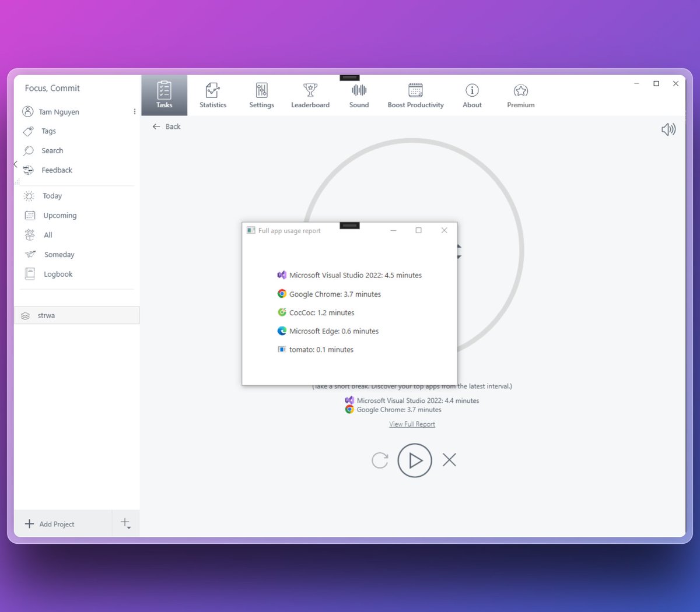The height and width of the screenshot is (612, 700).
Task: Open the Sound waveform tab
Action: pos(359,95)
